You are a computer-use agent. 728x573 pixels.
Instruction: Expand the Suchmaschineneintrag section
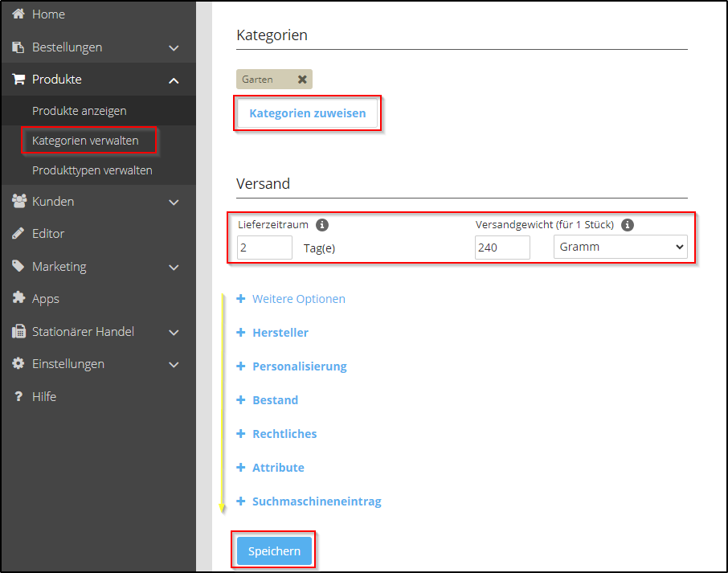(x=316, y=501)
